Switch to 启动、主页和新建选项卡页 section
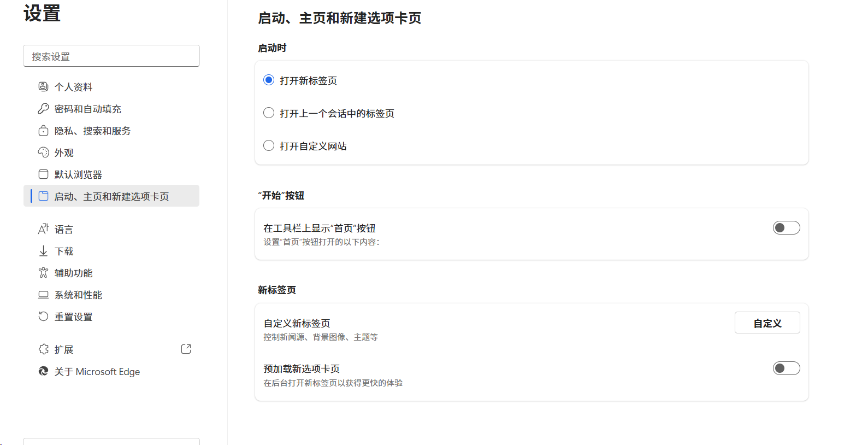Image resolution: width=868 pixels, height=445 pixels. coord(111,196)
